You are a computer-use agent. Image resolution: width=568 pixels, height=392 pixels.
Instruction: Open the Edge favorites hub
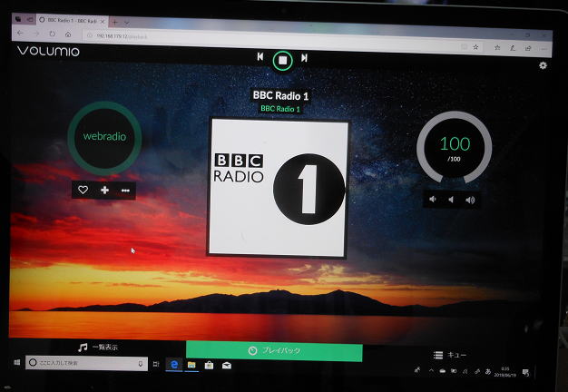click(x=497, y=47)
